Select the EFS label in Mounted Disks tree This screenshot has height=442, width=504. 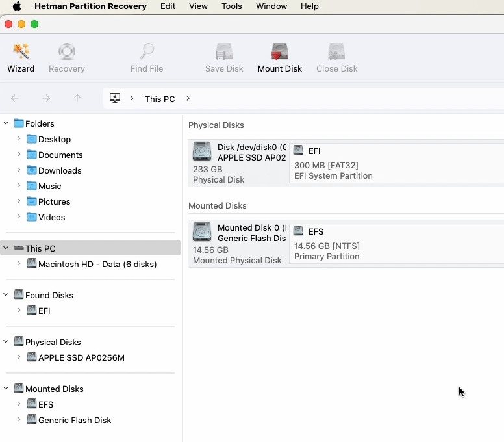pyautogui.click(x=45, y=404)
